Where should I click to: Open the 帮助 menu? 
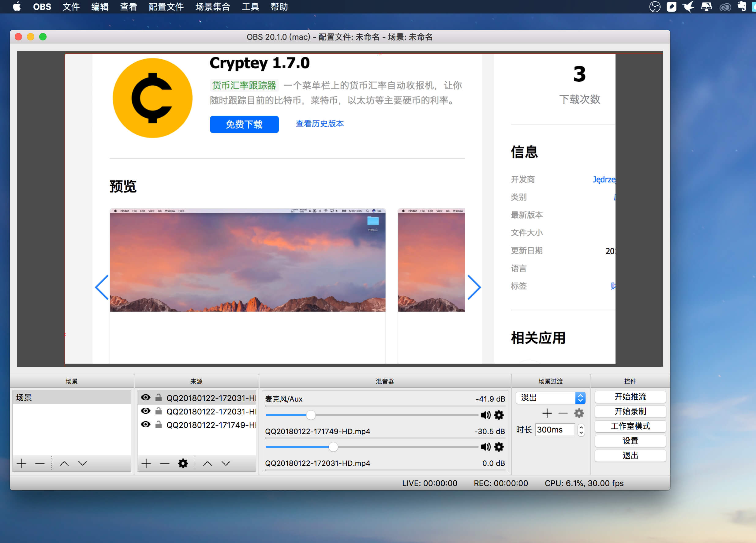point(279,7)
